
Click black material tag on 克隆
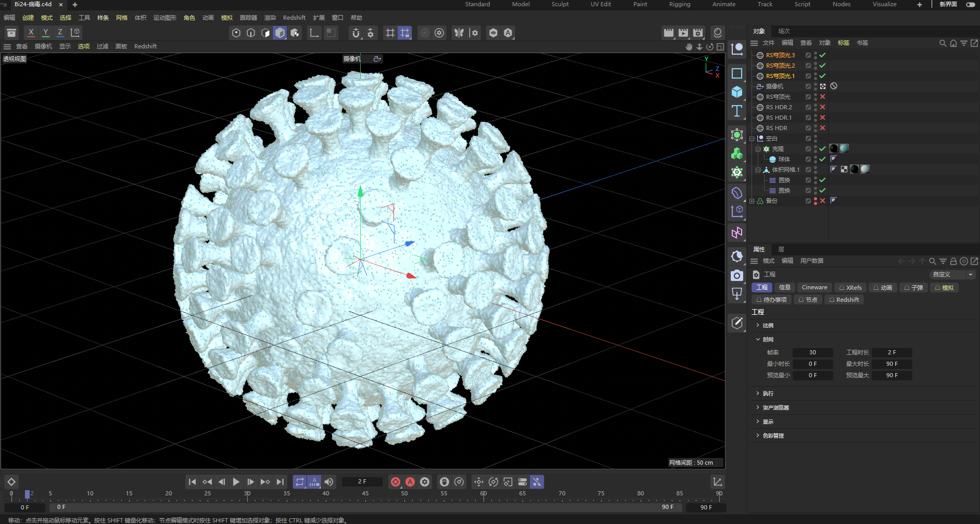pos(833,148)
